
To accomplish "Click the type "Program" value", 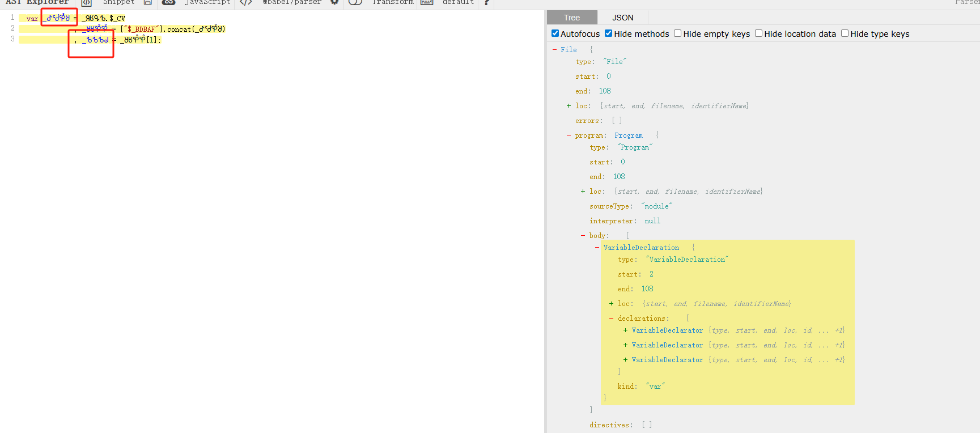I will pyautogui.click(x=635, y=147).
